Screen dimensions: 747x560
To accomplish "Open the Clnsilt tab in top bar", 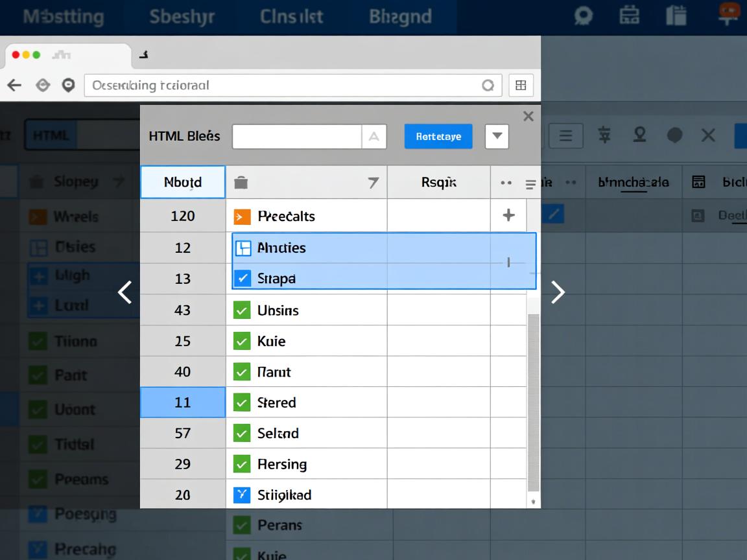I will [291, 16].
